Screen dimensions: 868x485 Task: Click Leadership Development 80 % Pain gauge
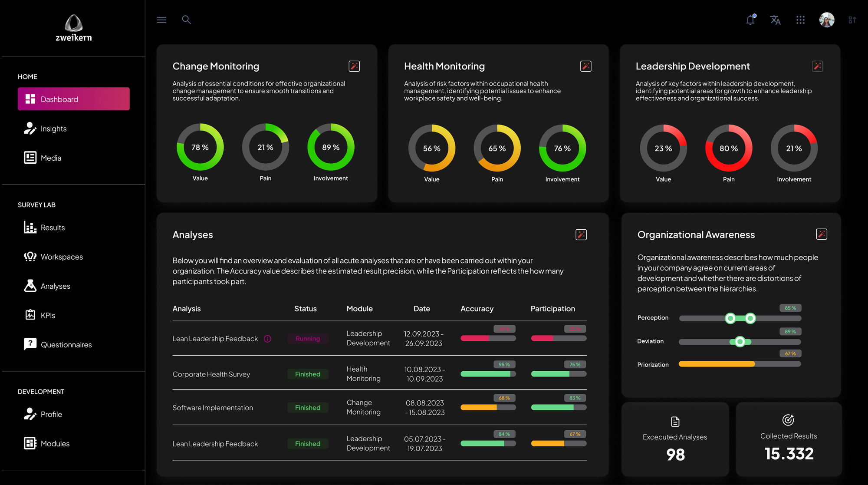pos(729,148)
